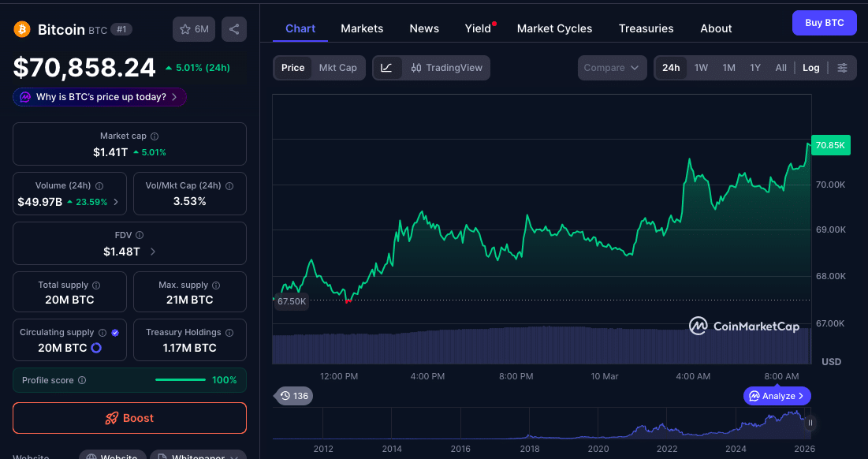Expand FDV details chevron
This screenshot has width=868, height=459.
(x=153, y=252)
